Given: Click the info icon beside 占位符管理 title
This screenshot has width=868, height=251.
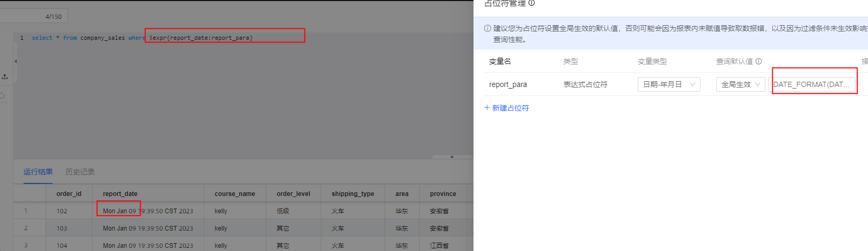Looking at the screenshot, I should point(532,3).
